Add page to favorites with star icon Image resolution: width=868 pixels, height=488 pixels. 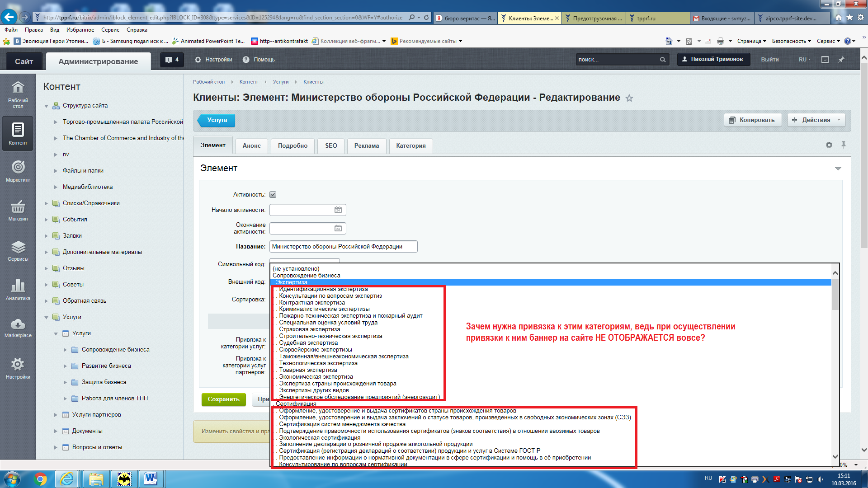tap(629, 98)
